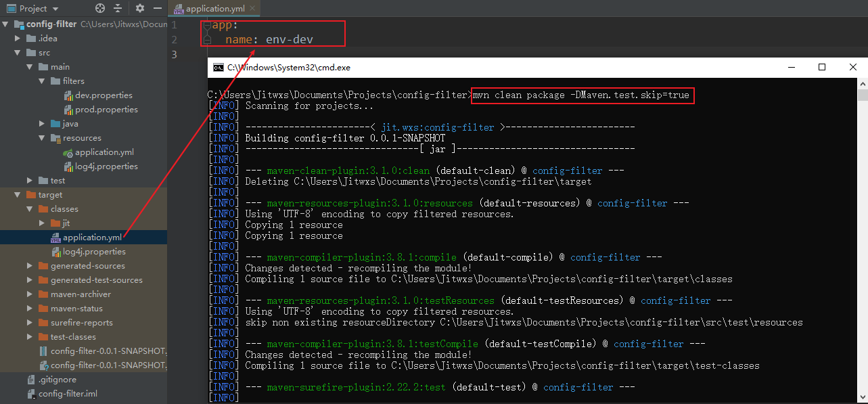868x404 pixels.
Task: Click 'maven-surefire-plugin:2.22.2:test' text
Action: (357, 387)
